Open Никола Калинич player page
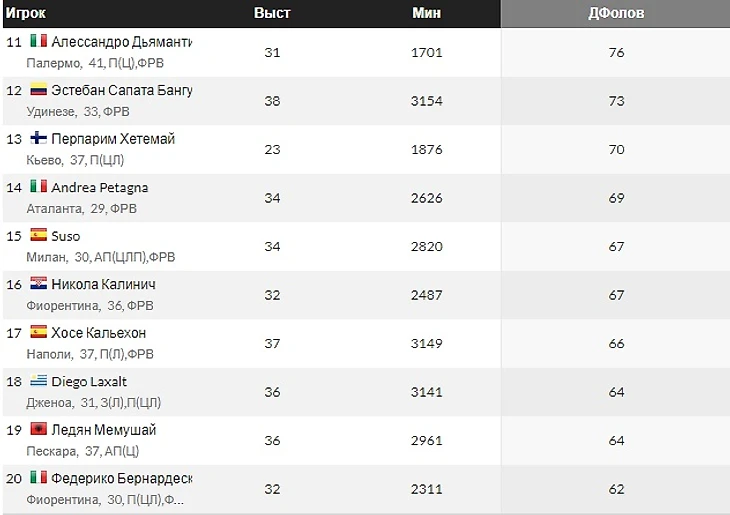 click(103, 285)
